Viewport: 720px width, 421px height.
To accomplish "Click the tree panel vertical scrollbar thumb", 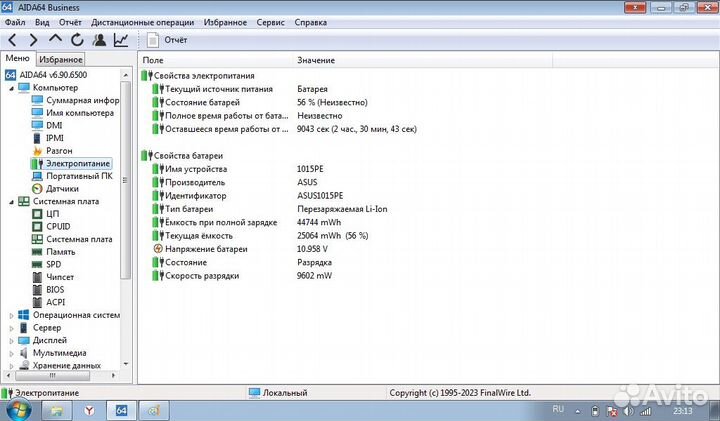I will click(125, 180).
